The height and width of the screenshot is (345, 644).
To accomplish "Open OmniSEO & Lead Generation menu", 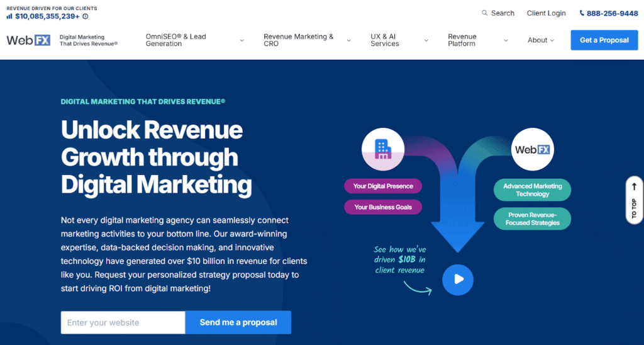I will click(176, 40).
